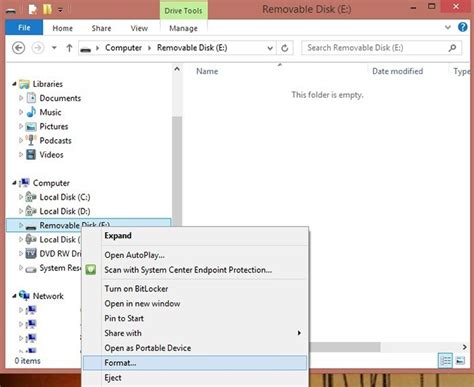Go up one folder level
Image resolution: width=474 pixels, height=387 pixels.
[x=69, y=48]
